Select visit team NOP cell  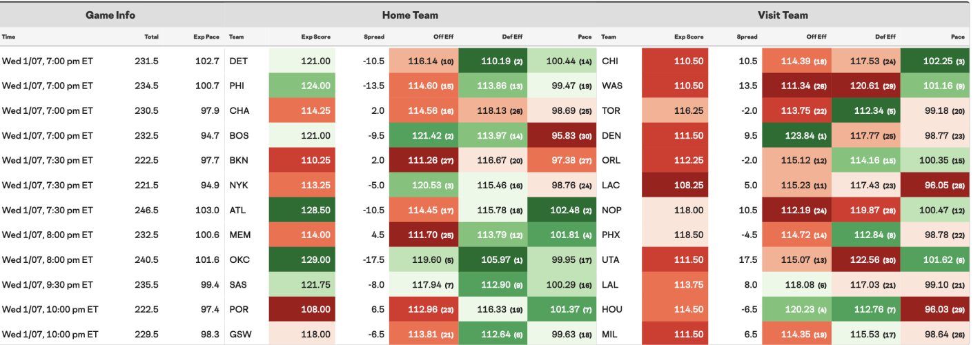tap(611, 210)
